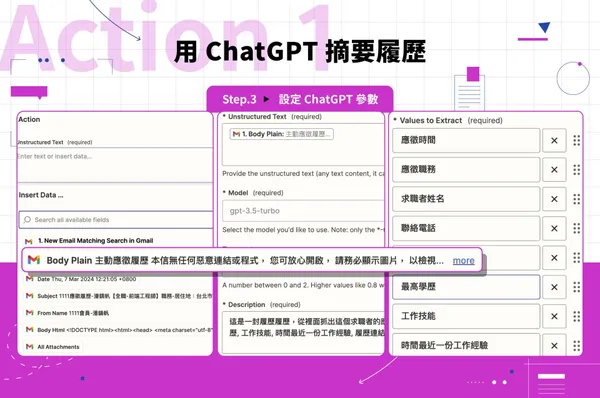Image resolution: width=600 pixels, height=398 pixels.
Task: Remove the 應徵時間 extract value
Action: (x=554, y=140)
